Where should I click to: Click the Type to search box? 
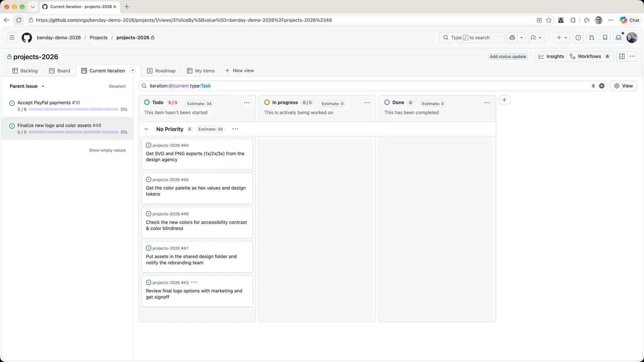point(471,38)
